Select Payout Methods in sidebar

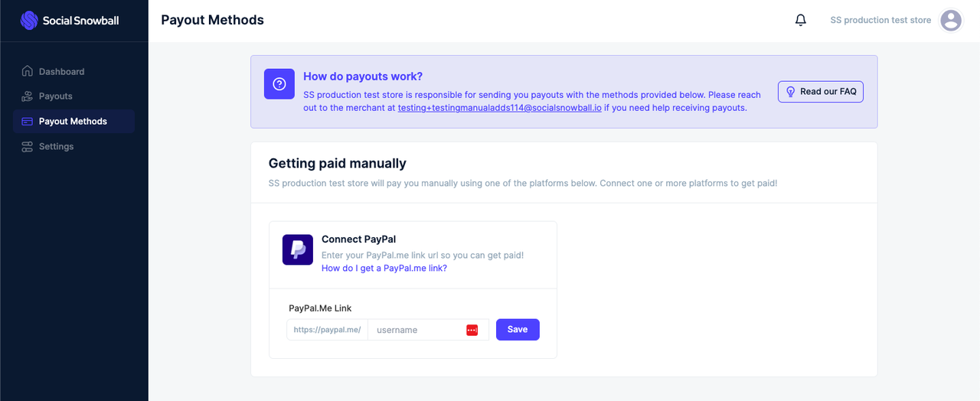tap(73, 121)
